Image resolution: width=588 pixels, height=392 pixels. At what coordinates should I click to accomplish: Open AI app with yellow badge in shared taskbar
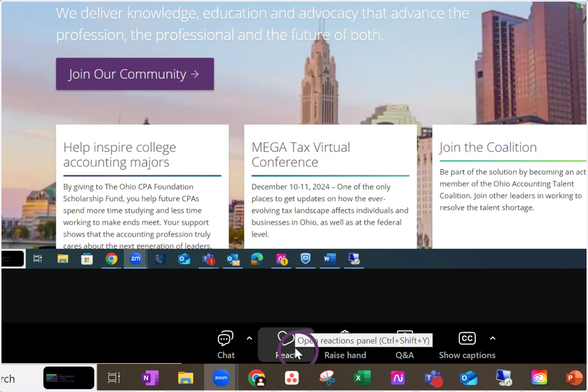tap(282, 259)
